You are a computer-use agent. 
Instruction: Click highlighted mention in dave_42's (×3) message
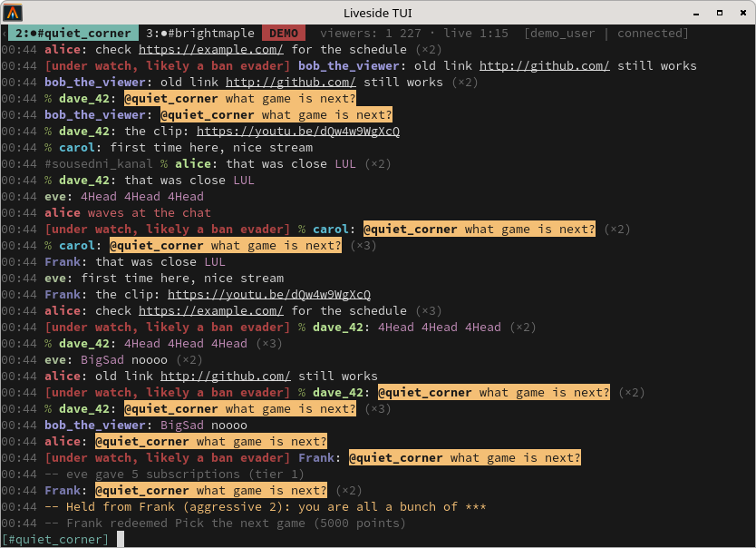click(x=240, y=409)
